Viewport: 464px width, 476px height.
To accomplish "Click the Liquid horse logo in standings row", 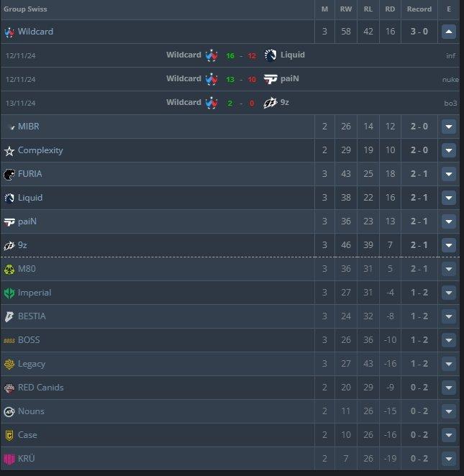I will [9, 198].
